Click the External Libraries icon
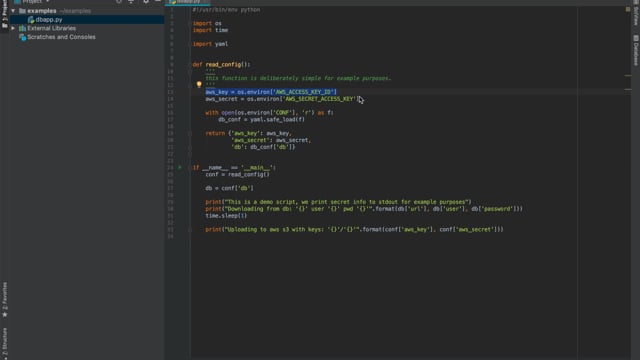Viewport: 640px width, 360px height. point(22,28)
